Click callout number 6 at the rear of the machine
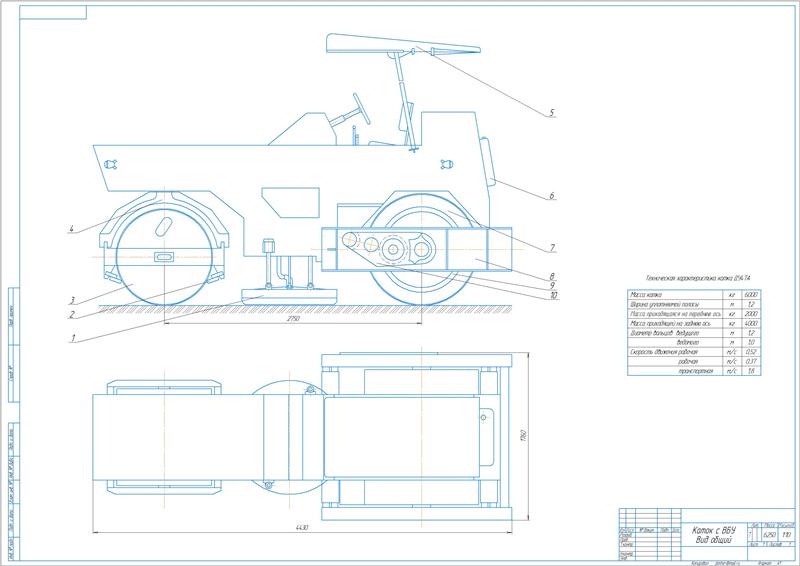The image size is (800, 566). [x=552, y=195]
